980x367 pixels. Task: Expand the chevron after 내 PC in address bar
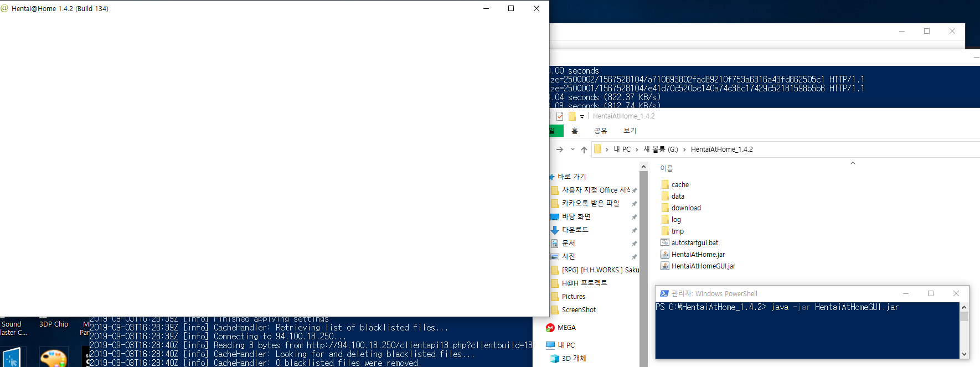[637, 149]
